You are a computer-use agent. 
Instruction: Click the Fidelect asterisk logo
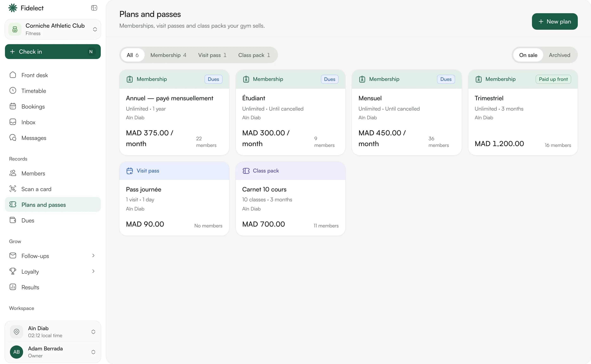(x=13, y=8)
